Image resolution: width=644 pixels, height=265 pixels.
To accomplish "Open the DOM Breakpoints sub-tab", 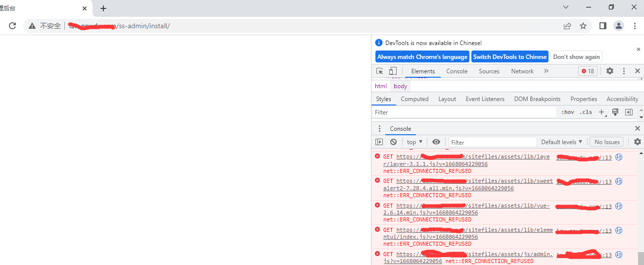I will tap(537, 99).
